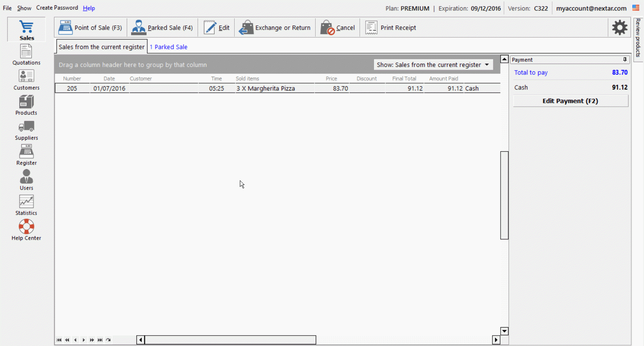Image resolution: width=644 pixels, height=346 pixels.
Task: Go to last record in navigator
Action: point(100,340)
